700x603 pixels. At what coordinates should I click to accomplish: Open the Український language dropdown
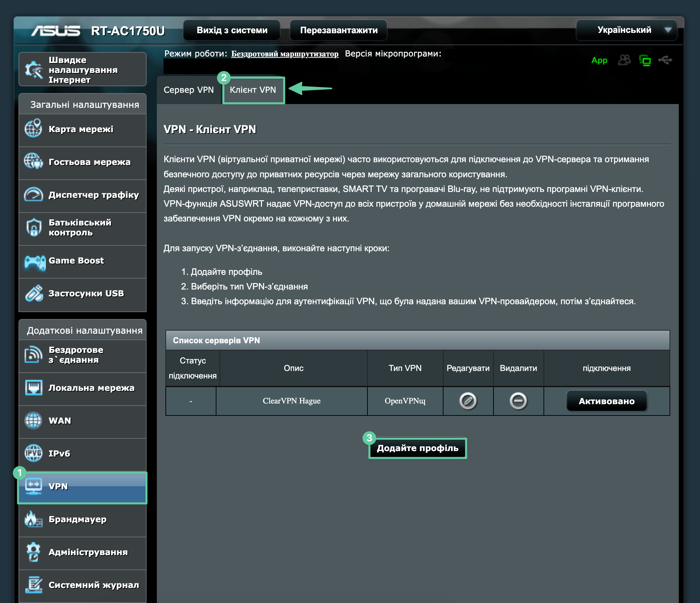(x=626, y=30)
